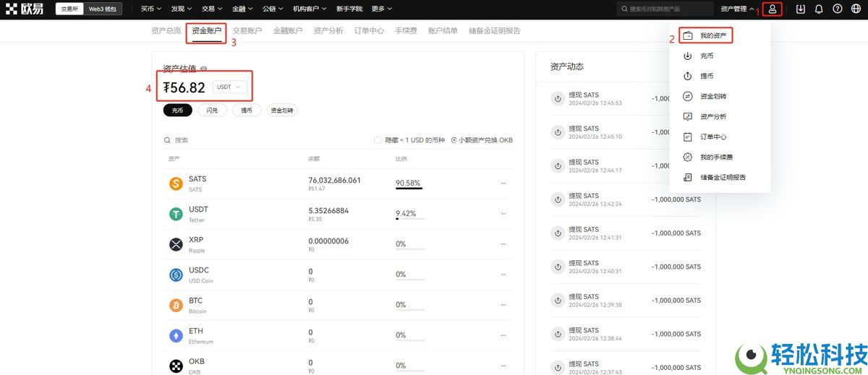The width and height of the screenshot is (868, 375).
Task: Toggle the eye icon next to 资产估值
Action: pos(204,69)
